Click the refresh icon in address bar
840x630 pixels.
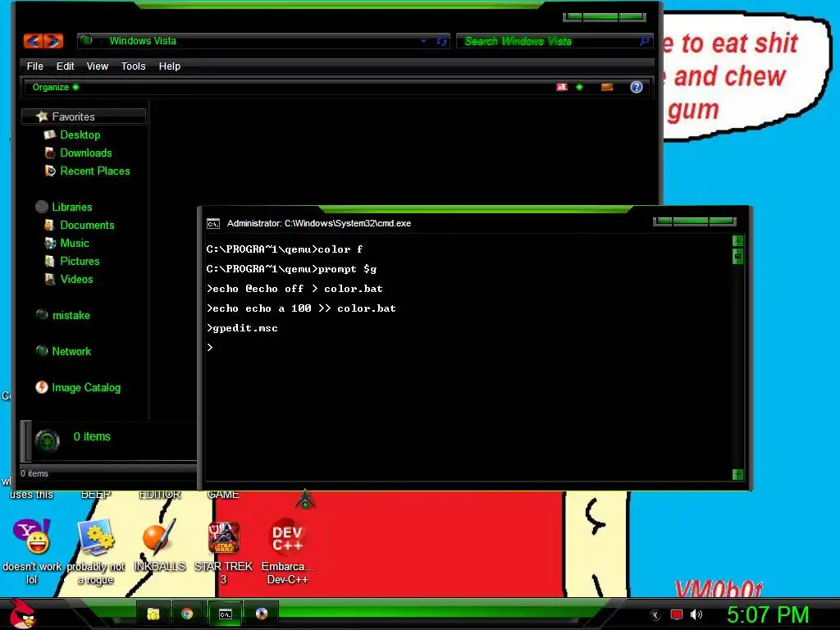click(x=441, y=41)
